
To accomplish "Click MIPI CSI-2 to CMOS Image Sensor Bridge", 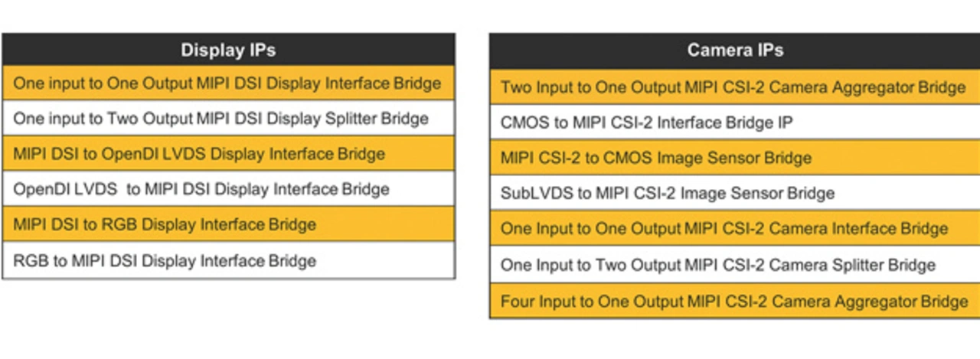I will (734, 158).
